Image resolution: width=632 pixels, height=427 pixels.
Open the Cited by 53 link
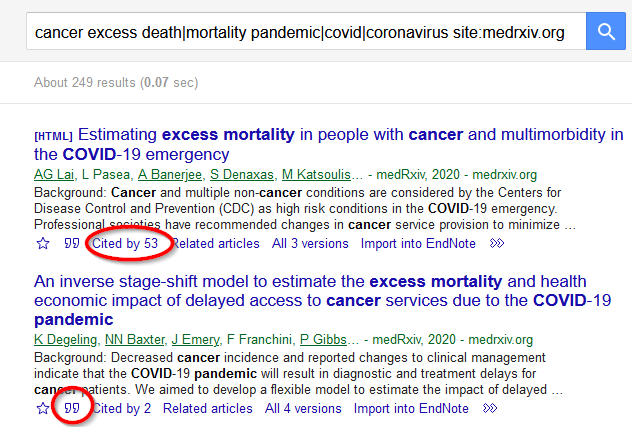tap(125, 244)
